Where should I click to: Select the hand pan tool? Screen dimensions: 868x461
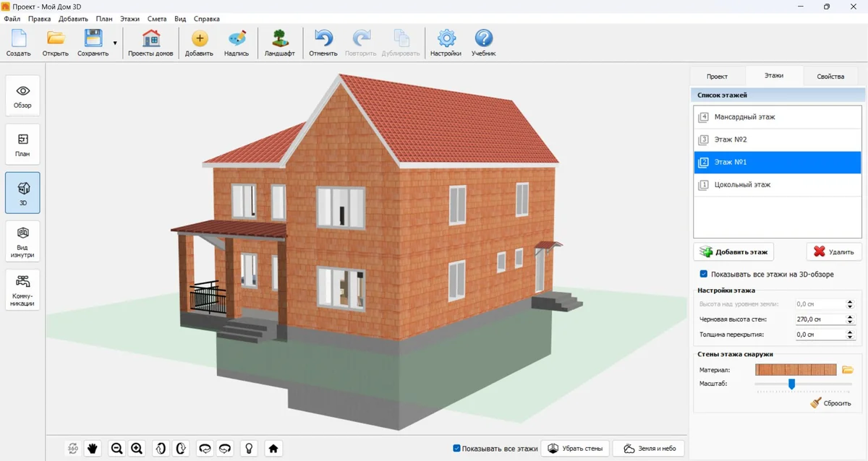coord(93,448)
